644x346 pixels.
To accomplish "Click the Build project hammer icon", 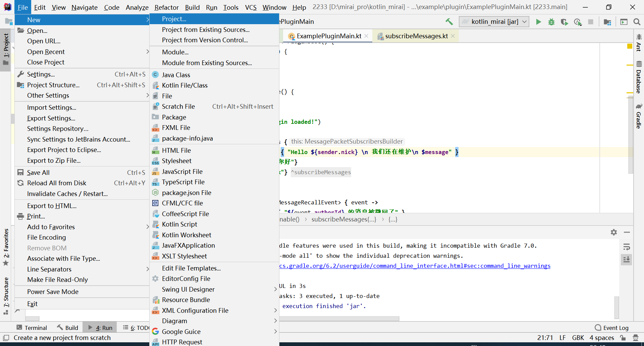I will pos(449,22).
